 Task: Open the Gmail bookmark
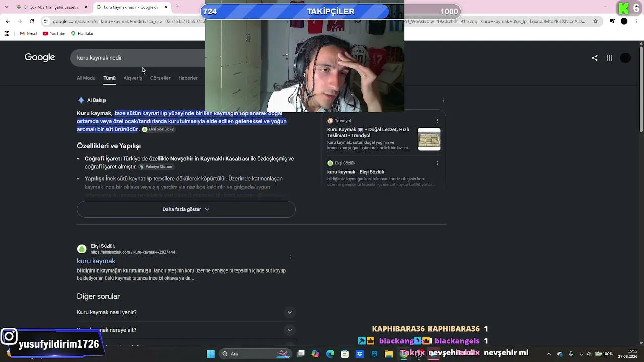click(x=28, y=34)
